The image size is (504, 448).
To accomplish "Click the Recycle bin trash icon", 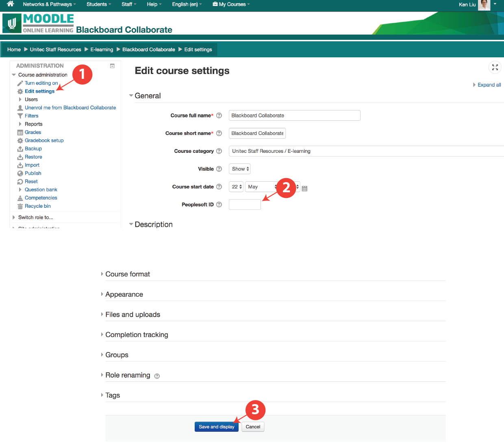I will coord(20,206).
